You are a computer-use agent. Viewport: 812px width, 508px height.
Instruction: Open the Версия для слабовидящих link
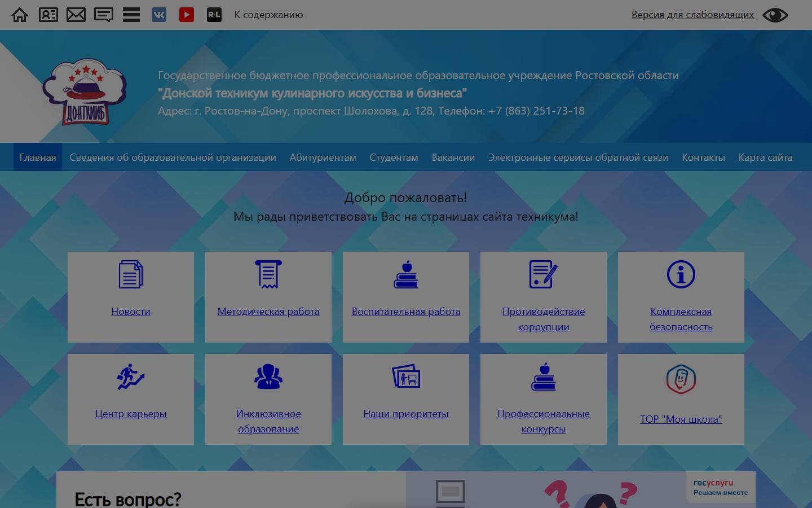693,15
